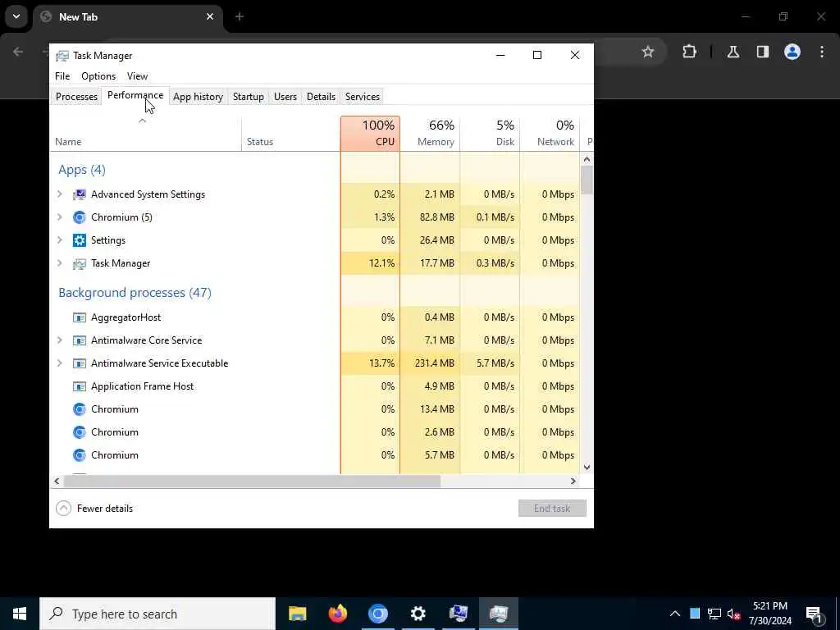Expand the Advanced System Settings process
The height and width of the screenshot is (630, 840).
pyautogui.click(x=60, y=194)
